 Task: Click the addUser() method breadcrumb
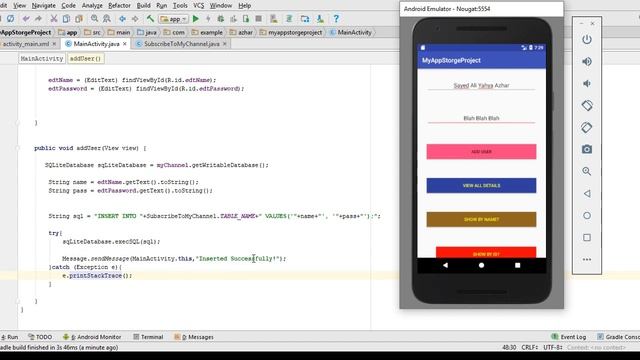[85, 59]
